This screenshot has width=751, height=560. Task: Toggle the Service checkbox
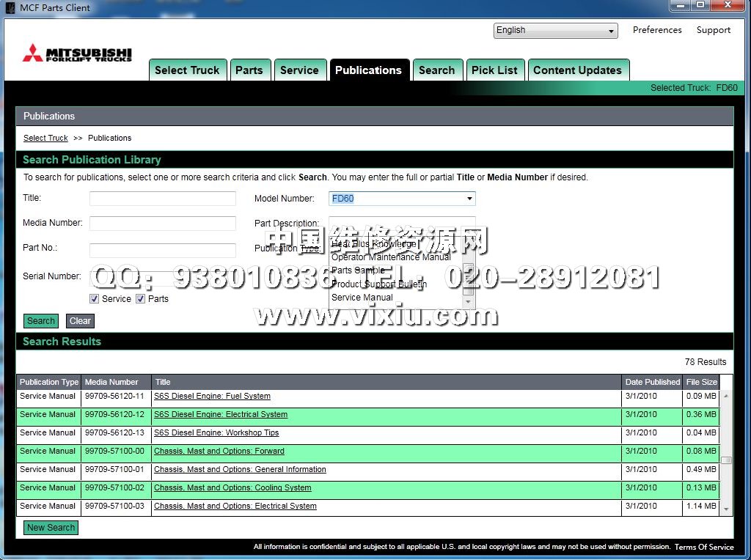[x=95, y=299]
